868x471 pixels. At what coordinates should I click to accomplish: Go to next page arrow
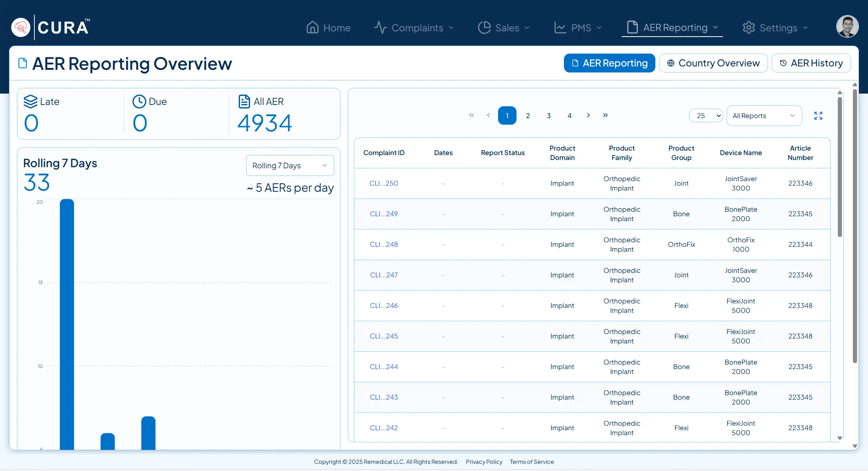(588, 115)
